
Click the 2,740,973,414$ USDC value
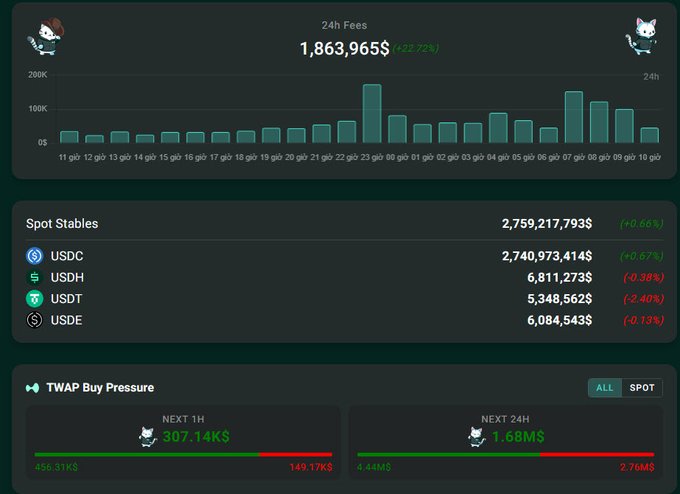[547, 256]
